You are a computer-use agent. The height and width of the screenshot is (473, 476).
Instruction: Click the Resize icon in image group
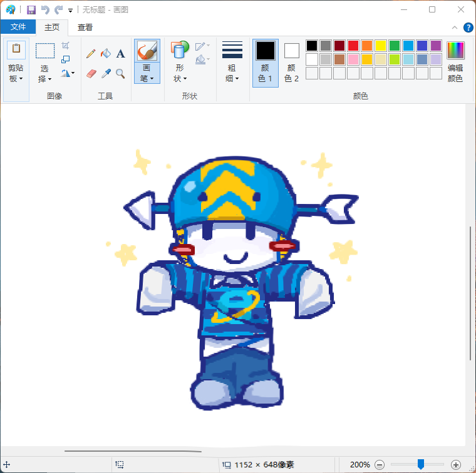[65, 59]
